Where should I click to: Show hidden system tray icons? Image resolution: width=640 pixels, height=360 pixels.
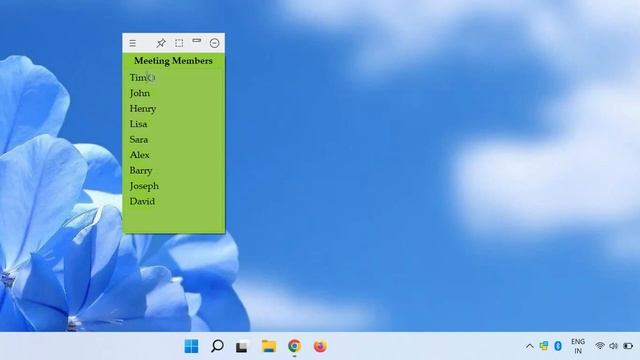pyautogui.click(x=529, y=347)
